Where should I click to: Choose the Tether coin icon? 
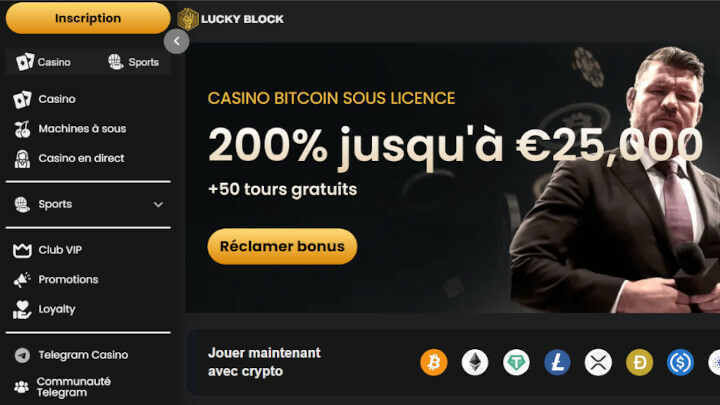[516, 362]
